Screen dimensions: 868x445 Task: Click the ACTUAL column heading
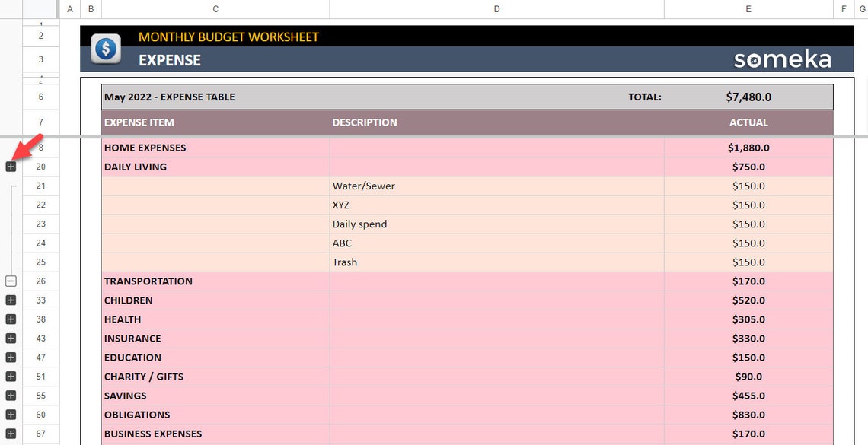pos(748,122)
